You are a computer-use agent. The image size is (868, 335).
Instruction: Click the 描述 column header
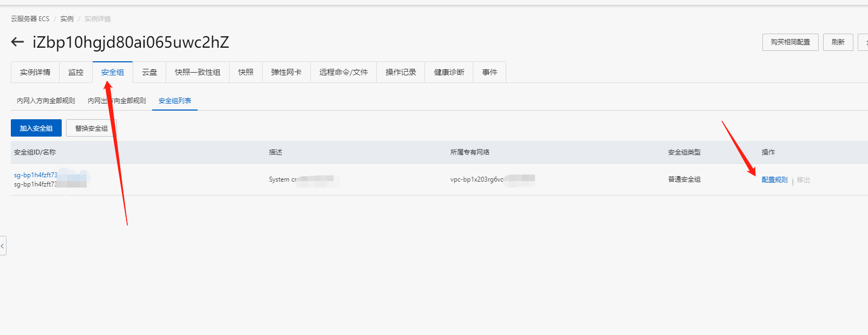tap(276, 152)
